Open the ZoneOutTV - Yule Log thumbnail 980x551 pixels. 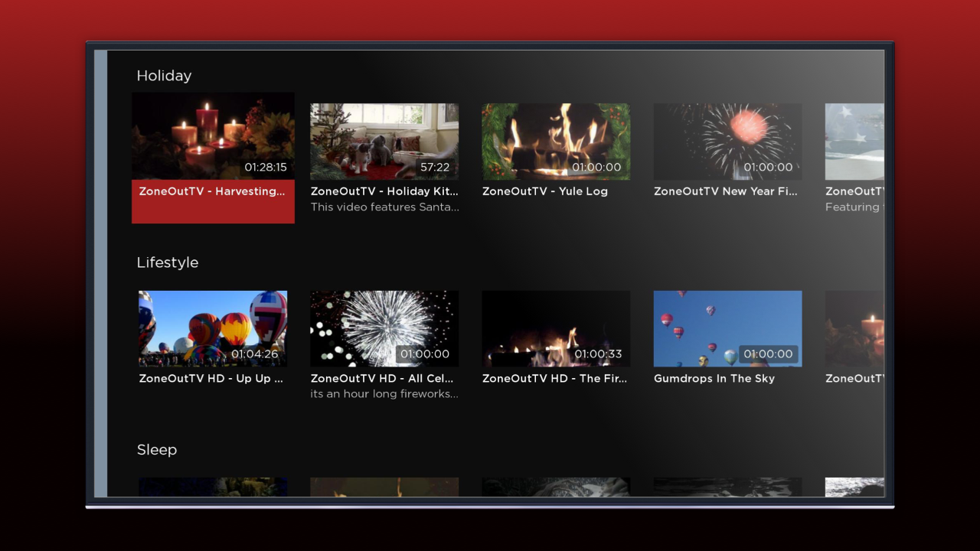(556, 142)
